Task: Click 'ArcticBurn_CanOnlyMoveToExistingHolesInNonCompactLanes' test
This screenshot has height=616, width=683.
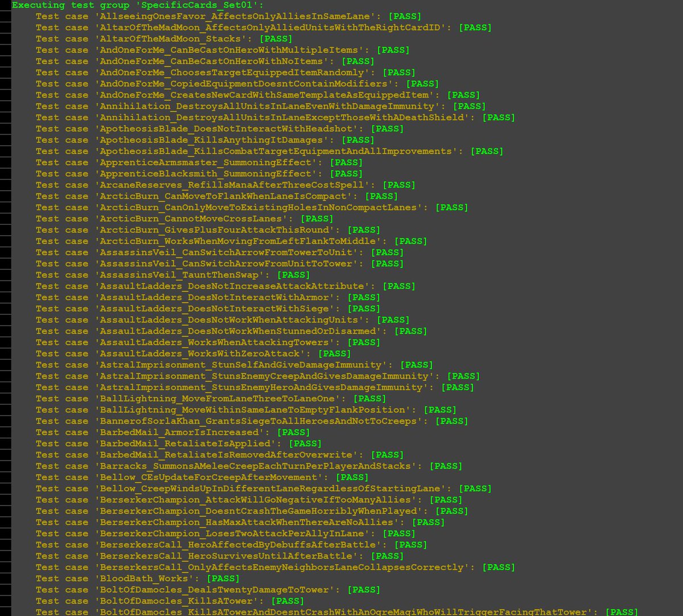Action: click(252, 207)
